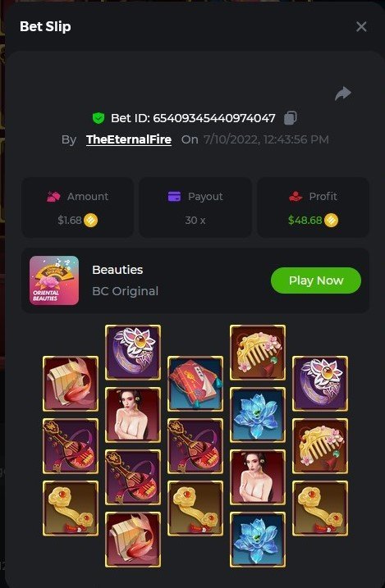Click the Amount label icon
385x588 pixels.
tap(53, 196)
